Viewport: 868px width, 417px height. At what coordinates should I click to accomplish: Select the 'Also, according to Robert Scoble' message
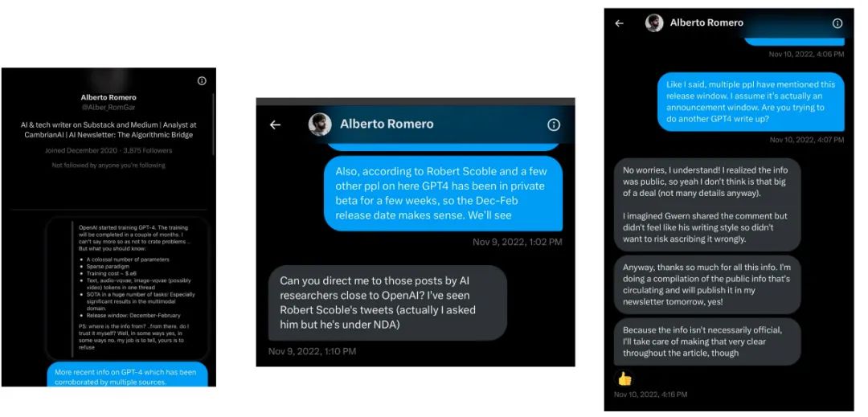point(443,194)
